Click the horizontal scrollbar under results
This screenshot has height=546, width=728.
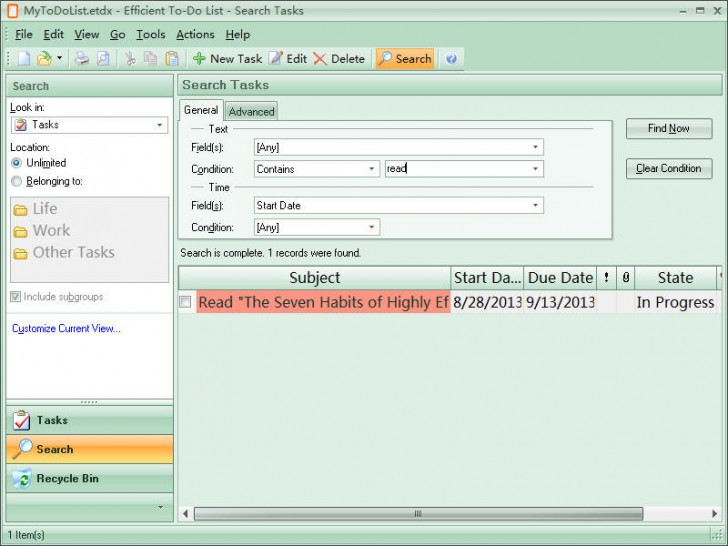point(420,514)
